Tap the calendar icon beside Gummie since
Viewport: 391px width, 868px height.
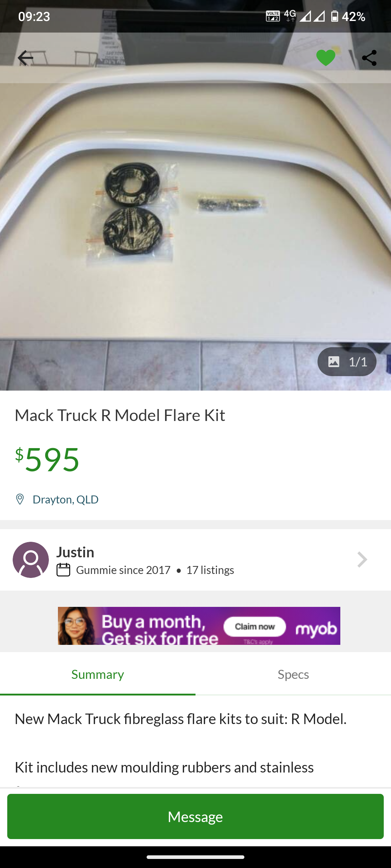coord(63,570)
